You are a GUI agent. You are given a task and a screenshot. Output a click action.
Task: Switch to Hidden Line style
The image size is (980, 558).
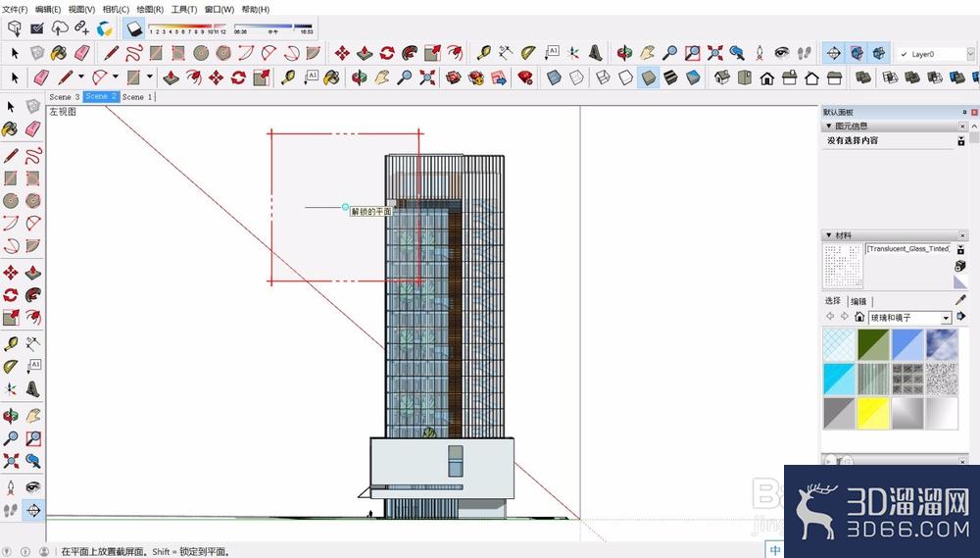625,78
